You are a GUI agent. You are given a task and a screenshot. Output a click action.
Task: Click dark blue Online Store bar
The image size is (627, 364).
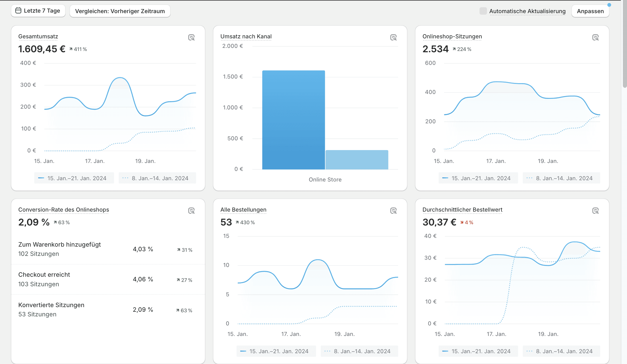click(x=293, y=120)
